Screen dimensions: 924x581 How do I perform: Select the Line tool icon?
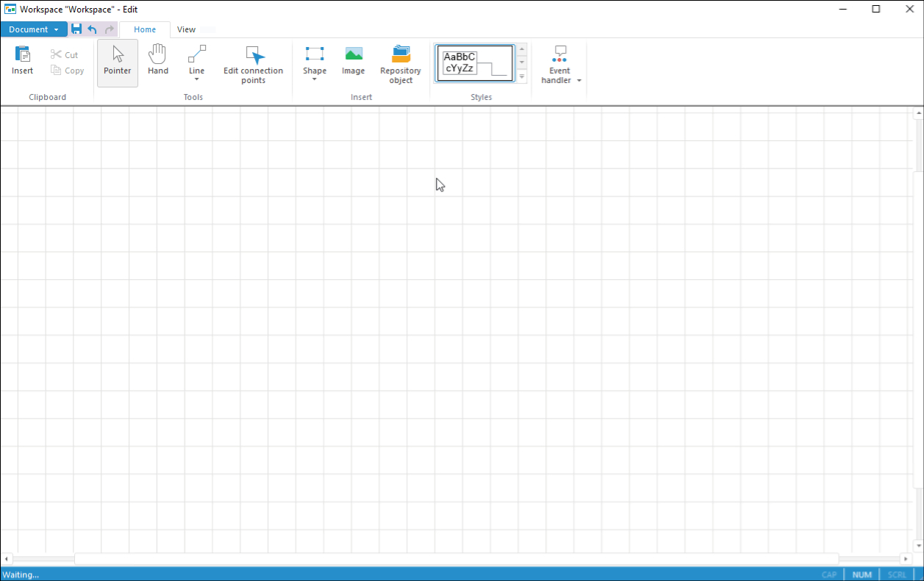coord(197,54)
